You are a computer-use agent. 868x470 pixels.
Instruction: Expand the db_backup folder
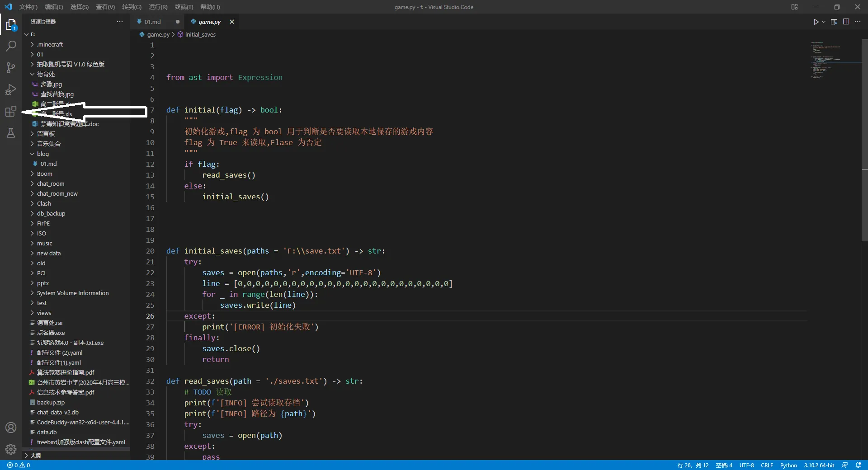pos(76,213)
